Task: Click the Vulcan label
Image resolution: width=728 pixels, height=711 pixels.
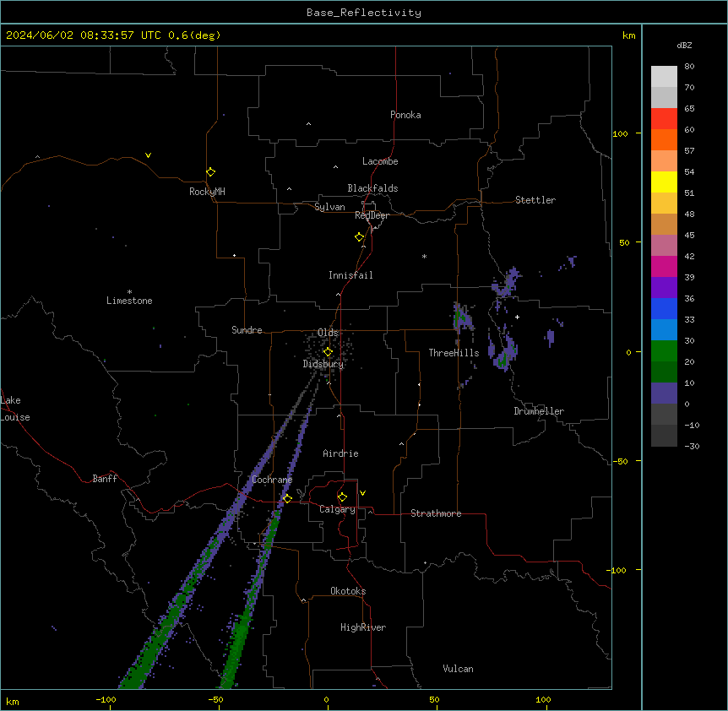Action: (458, 669)
